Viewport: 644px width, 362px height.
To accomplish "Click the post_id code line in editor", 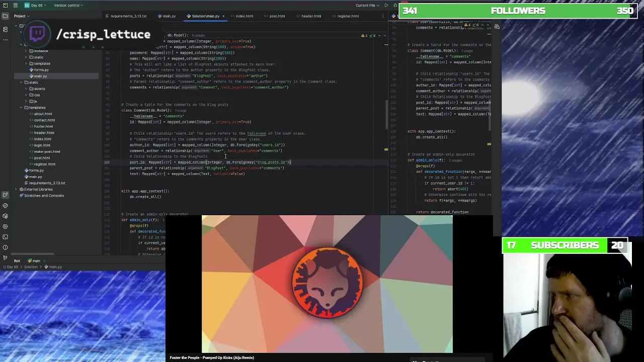I will click(210, 162).
